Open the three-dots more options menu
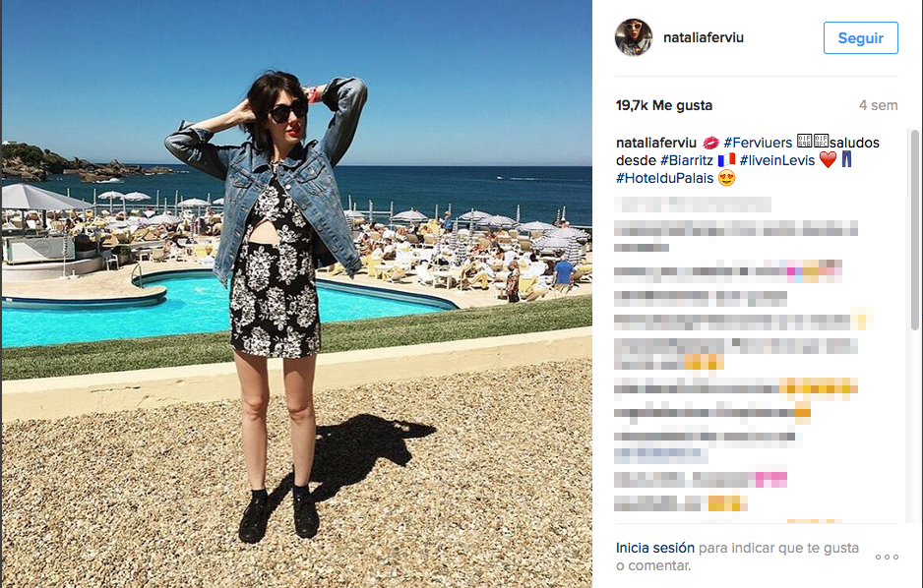This screenshot has width=923, height=588. [x=887, y=557]
